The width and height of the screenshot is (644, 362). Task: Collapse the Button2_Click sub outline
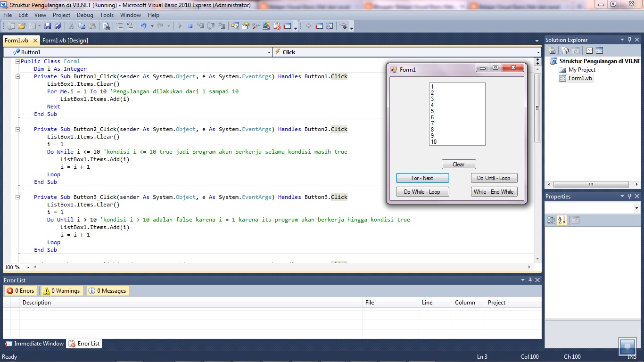[x=17, y=129]
